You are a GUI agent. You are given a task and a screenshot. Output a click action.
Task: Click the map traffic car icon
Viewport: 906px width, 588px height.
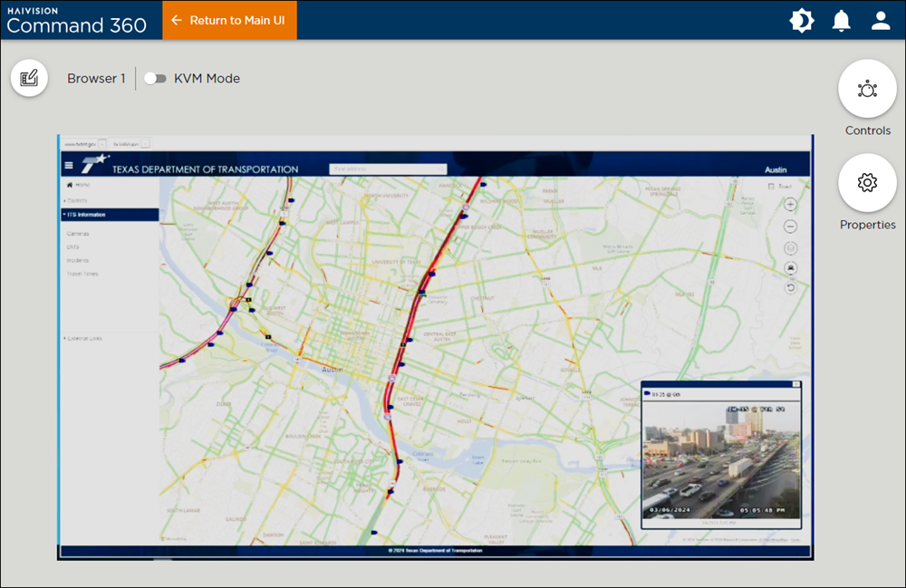(x=790, y=268)
